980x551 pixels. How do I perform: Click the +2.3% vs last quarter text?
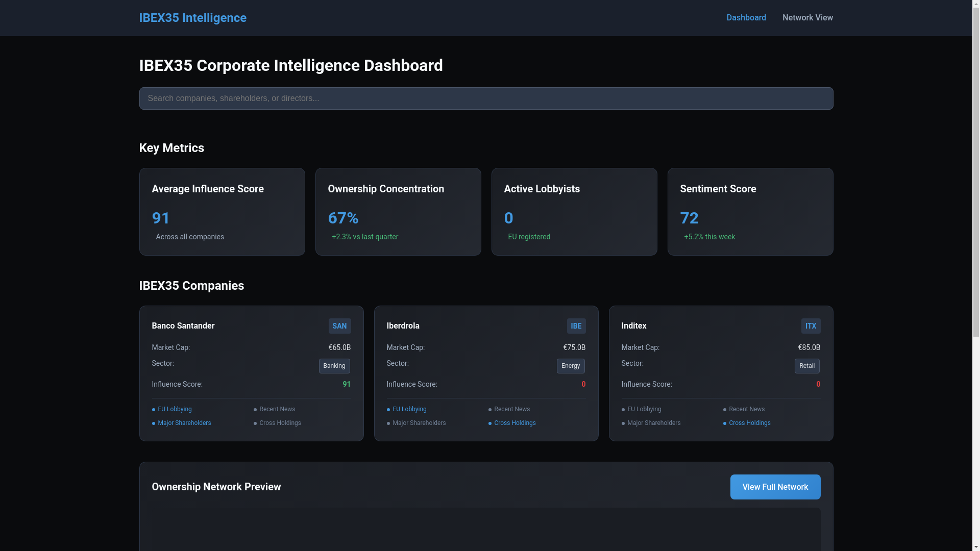[x=365, y=237]
